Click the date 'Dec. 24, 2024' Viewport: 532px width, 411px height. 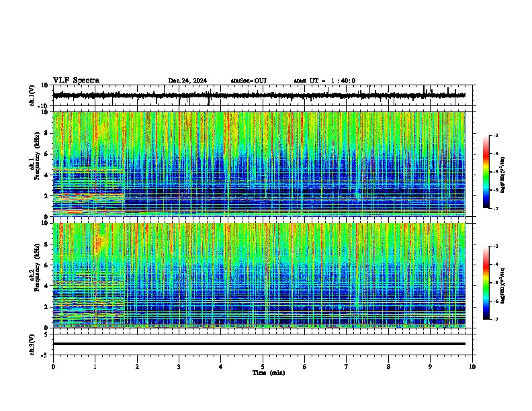tap(187, 81)
